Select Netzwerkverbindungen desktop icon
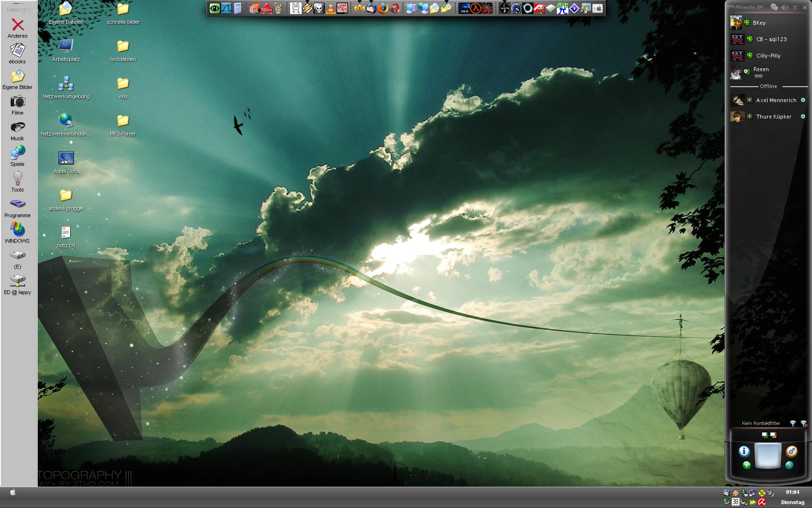The image size is (812, 508). pyautogui.click(x=66, y=124)
